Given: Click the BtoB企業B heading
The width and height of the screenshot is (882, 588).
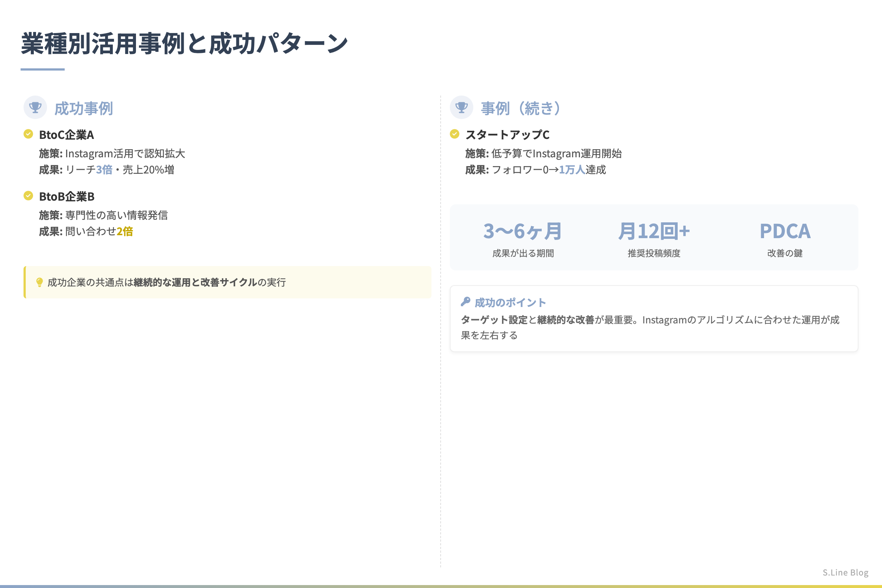Looking at the screenshot, I should pyautogui.click(x=67, y=197).
